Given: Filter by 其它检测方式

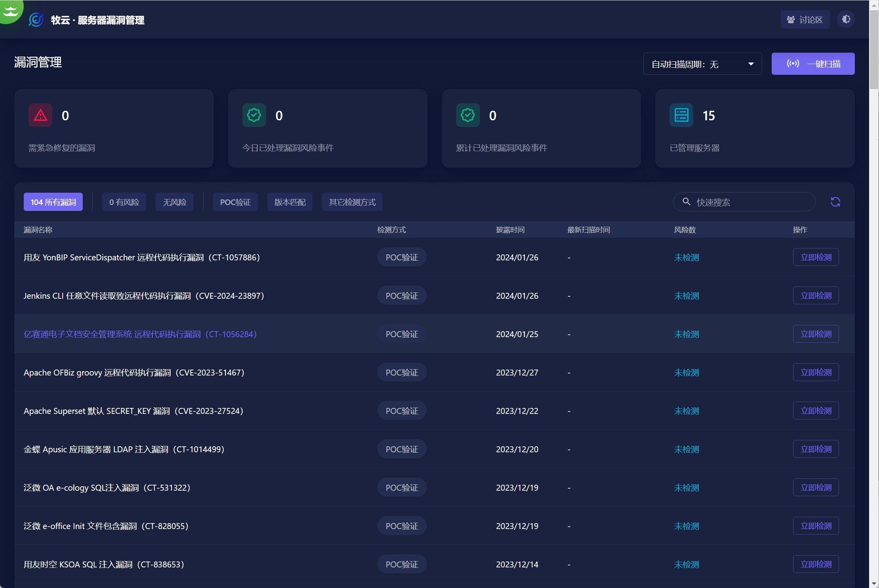Looking at the screenshot, I should click(x=352, y=202).
